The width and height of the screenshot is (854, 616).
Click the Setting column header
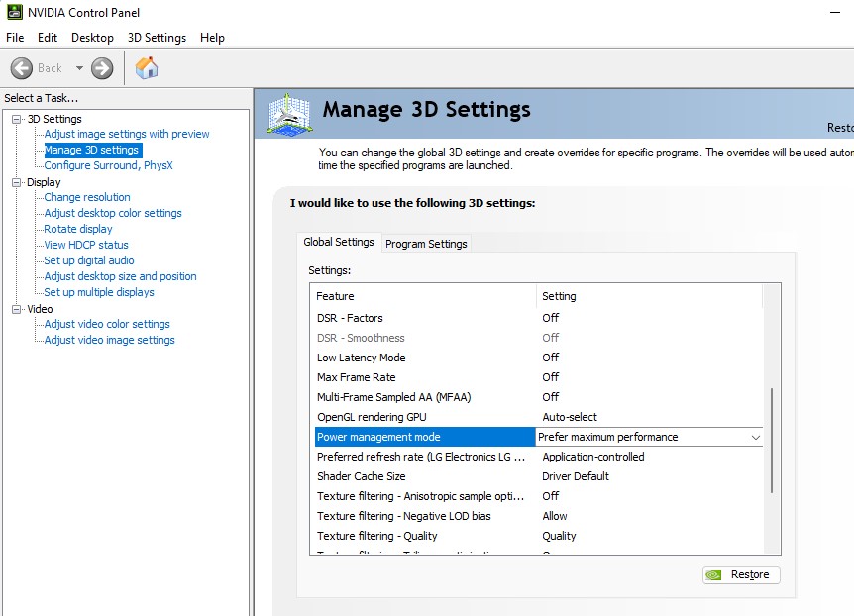[649, 296]
